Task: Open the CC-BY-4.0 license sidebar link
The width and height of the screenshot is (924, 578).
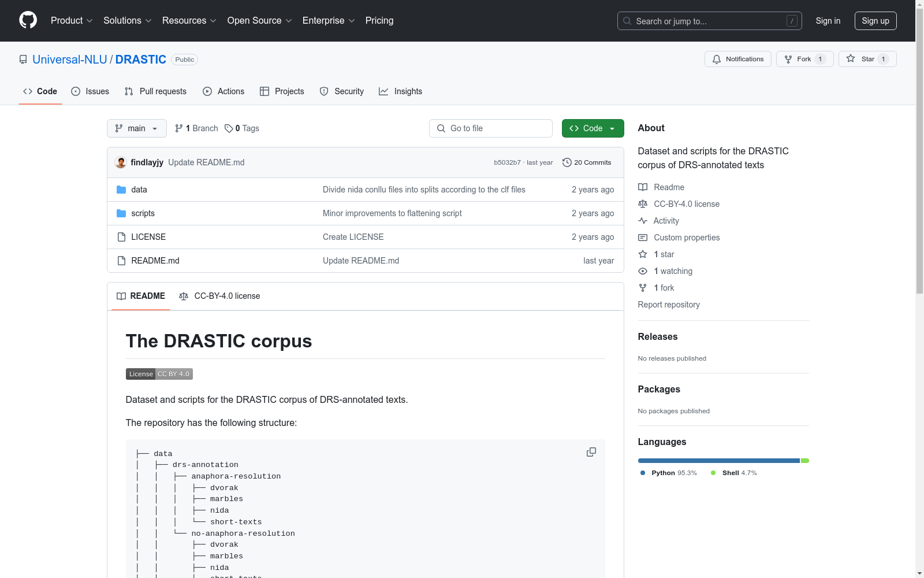Action: (679, 204)
